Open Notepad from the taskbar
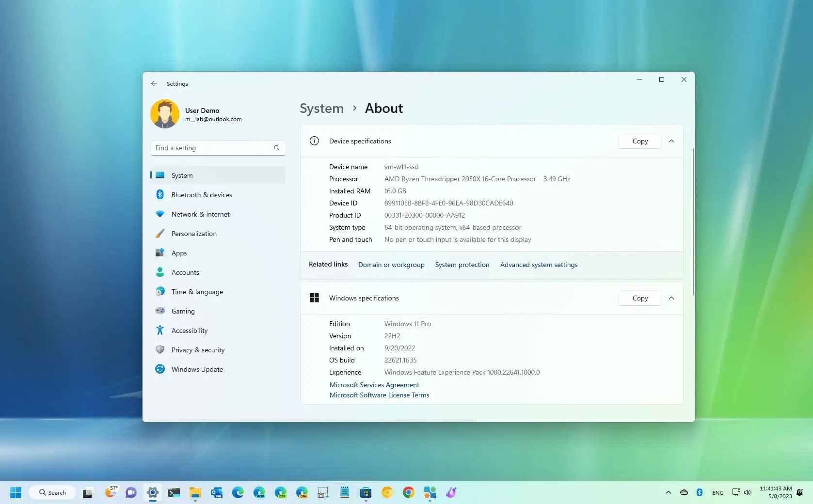Viewport: 813px width, 504px height. click(344, 492)
